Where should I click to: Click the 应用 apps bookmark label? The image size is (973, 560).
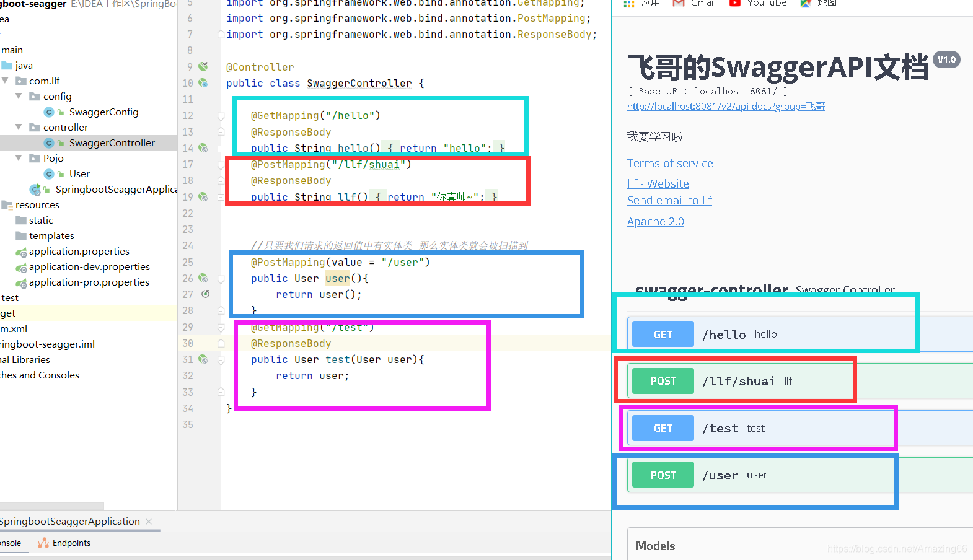[x=651, y=3]
